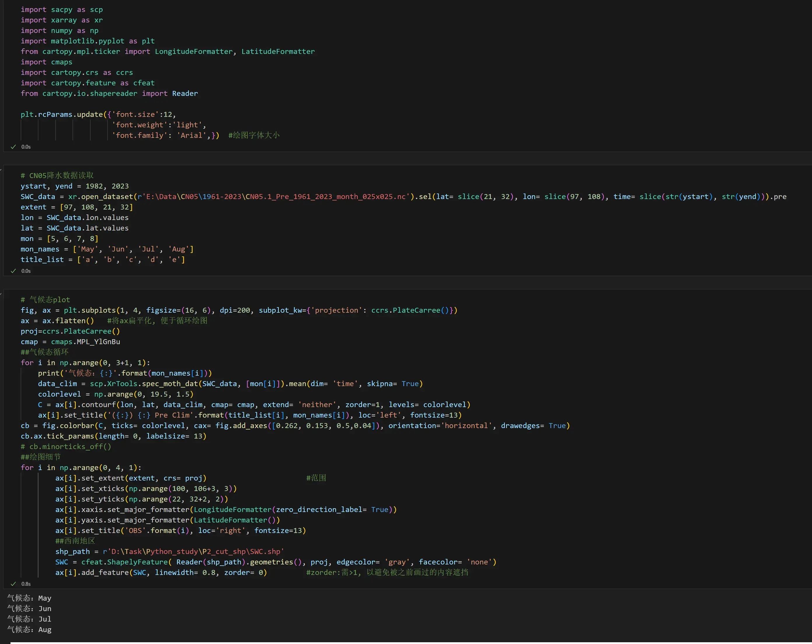Click the commented '# cb.minorticks_off()' line
812x644 pixels.
coord(66,447)
